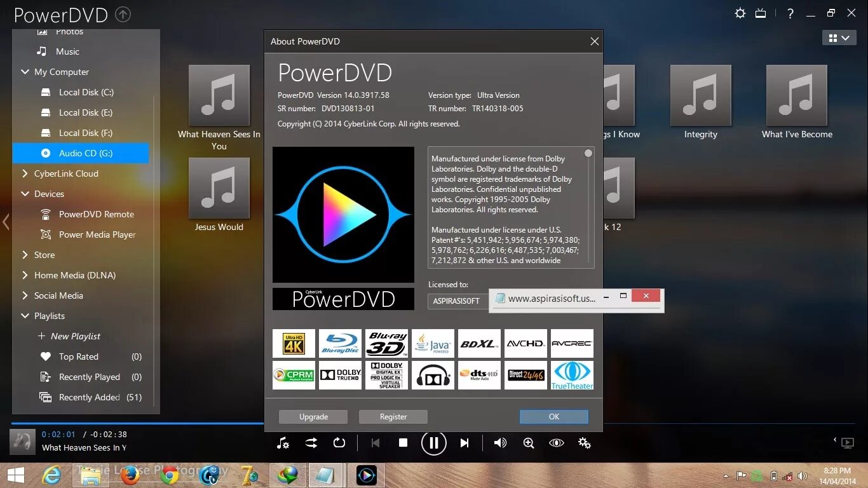Image resolution: width=868 pixels, height=488 pixels.
Task: Collapse the Playlists section
Action: [25, 316]
